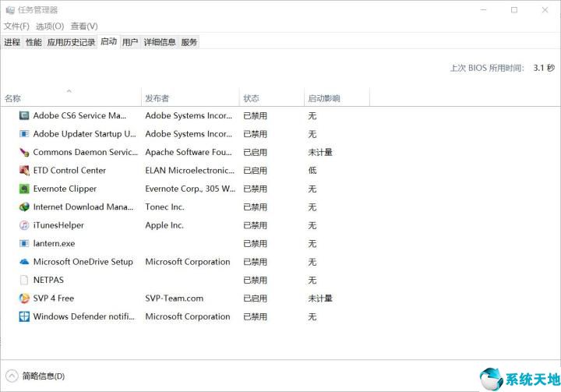Click the SVP 4 Free icon
Viewport: 561px width, 392px height.
click(24, 298)
